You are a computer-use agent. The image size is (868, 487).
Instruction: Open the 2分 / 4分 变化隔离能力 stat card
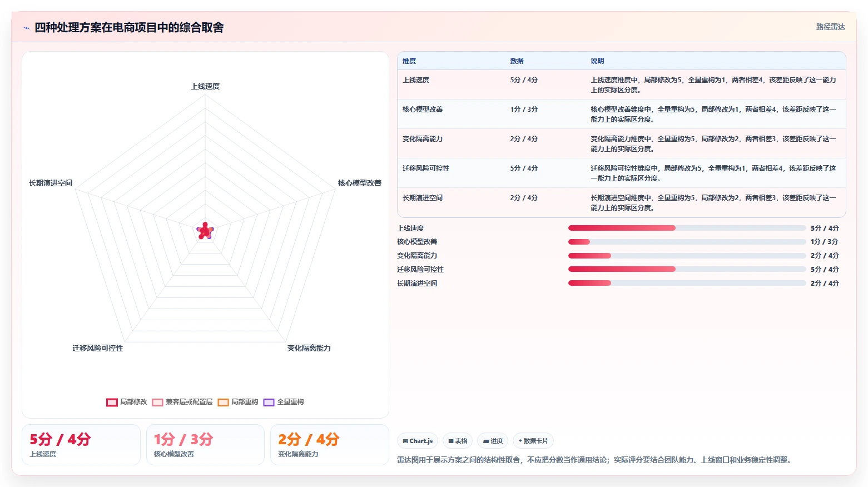(x=329, y=445)
